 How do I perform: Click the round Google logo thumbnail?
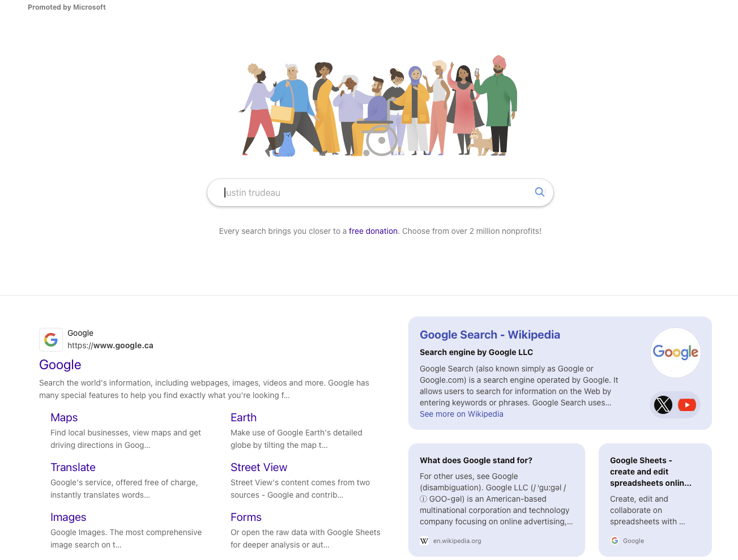pos(675,352)
